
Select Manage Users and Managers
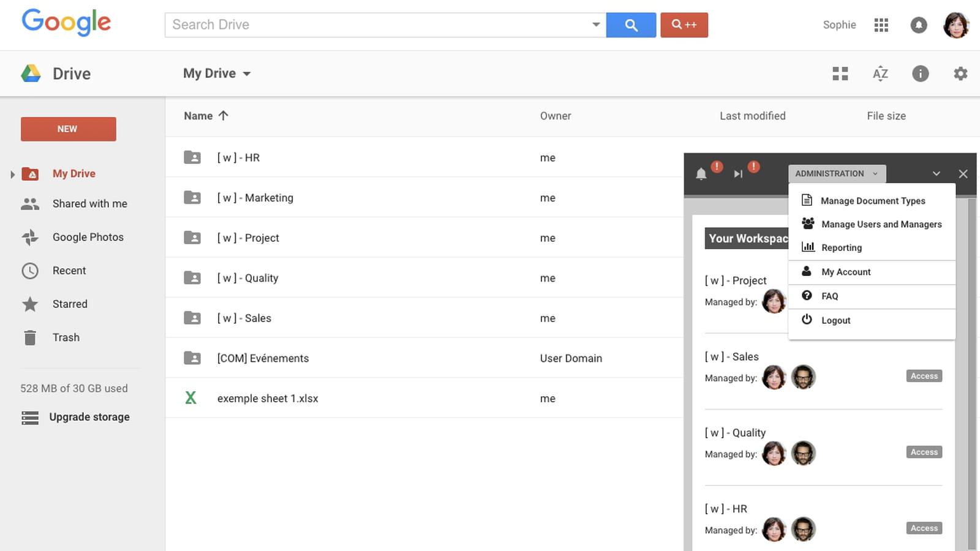[872, 224]
